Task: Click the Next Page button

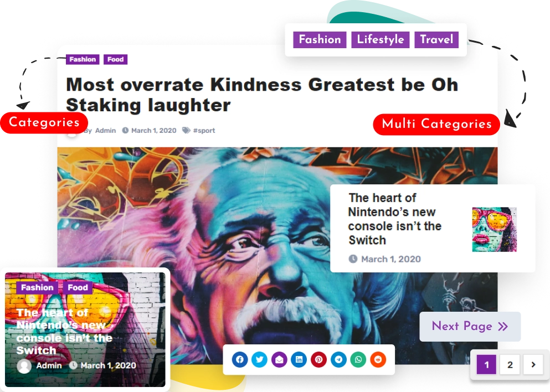Action: pyautogui.click(x=470, y=327)
